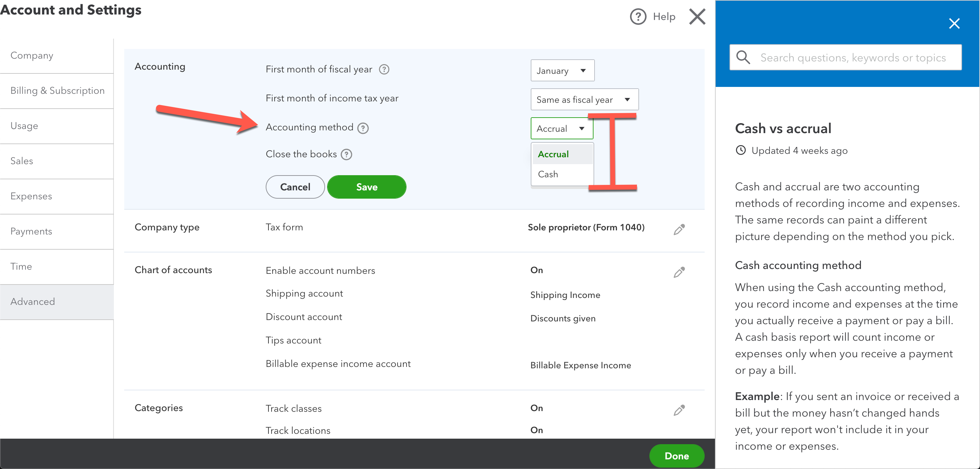Switch to the Sales settings tab
This screenshot has width=980, height=469.
point(22,161)
